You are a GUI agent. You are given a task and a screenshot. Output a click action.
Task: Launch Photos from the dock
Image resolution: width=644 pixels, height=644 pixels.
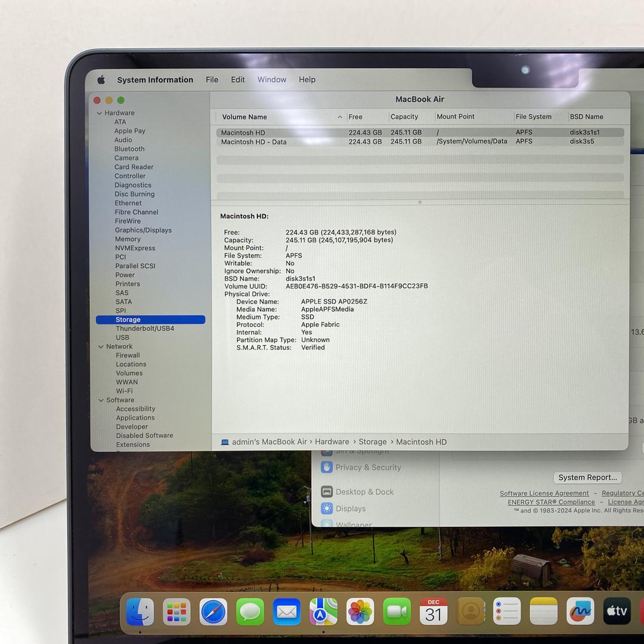coord(360,612)
